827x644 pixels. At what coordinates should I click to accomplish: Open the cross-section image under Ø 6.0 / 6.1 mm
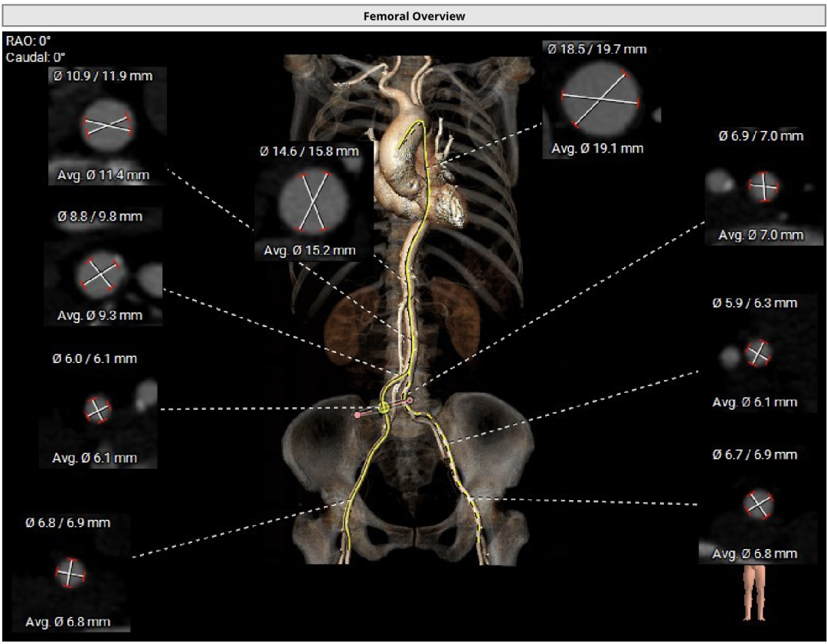coord(98,410)
